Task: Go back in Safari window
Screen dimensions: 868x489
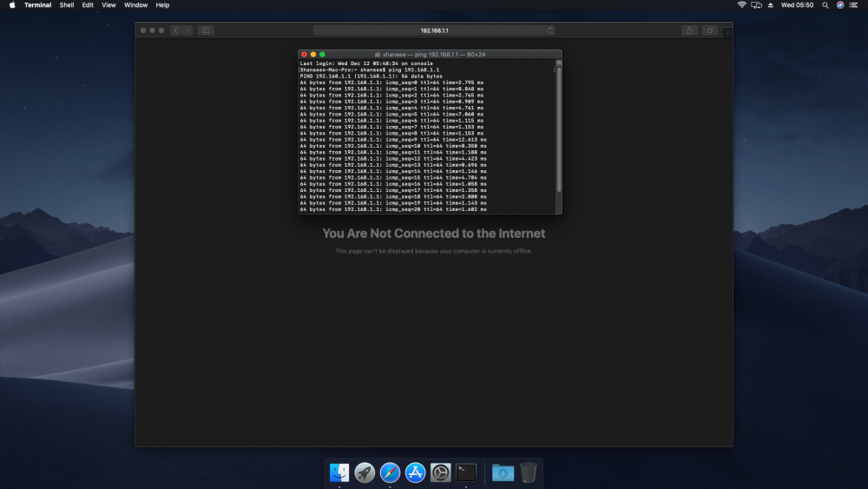Action: pyautogui.click(x=175, y=30)
